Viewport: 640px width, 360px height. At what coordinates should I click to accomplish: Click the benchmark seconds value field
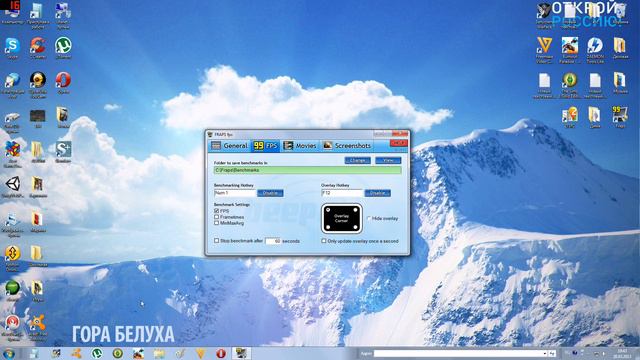(273, 241)
